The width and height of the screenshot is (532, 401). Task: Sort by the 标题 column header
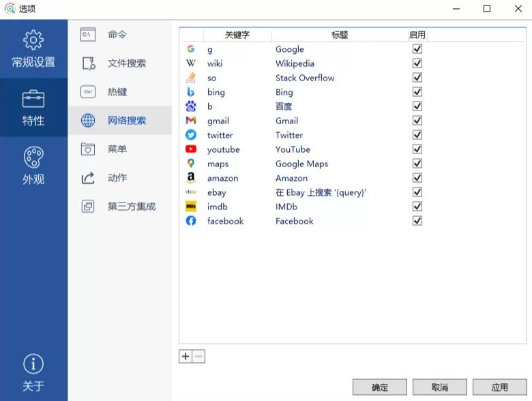pyautogui.click(x=340, y=35)
